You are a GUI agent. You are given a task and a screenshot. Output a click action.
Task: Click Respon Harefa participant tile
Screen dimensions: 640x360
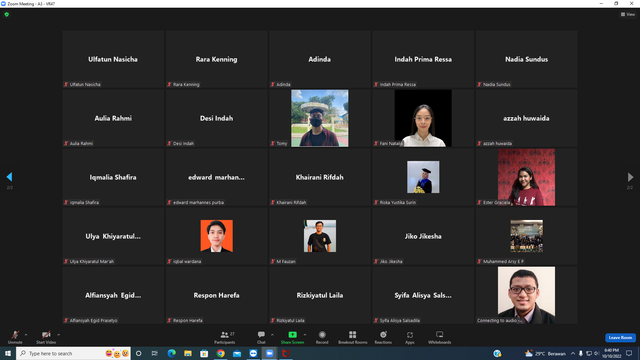216,295
